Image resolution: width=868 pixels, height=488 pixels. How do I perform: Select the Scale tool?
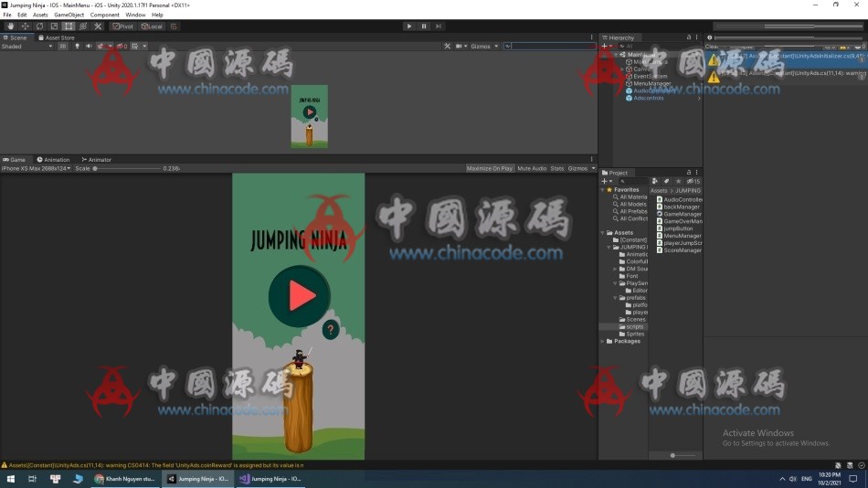pyautogui.click(x=54, y=26)
